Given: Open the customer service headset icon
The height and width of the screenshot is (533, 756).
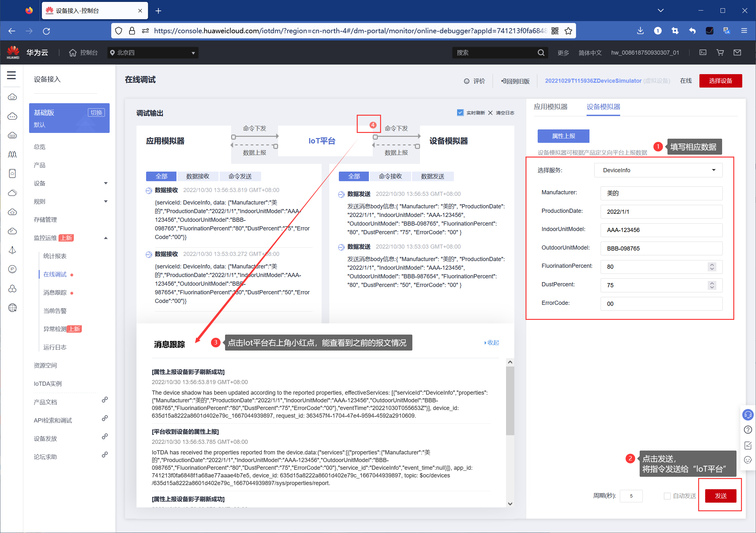Looking at the screenshot, I should point(748,415).
